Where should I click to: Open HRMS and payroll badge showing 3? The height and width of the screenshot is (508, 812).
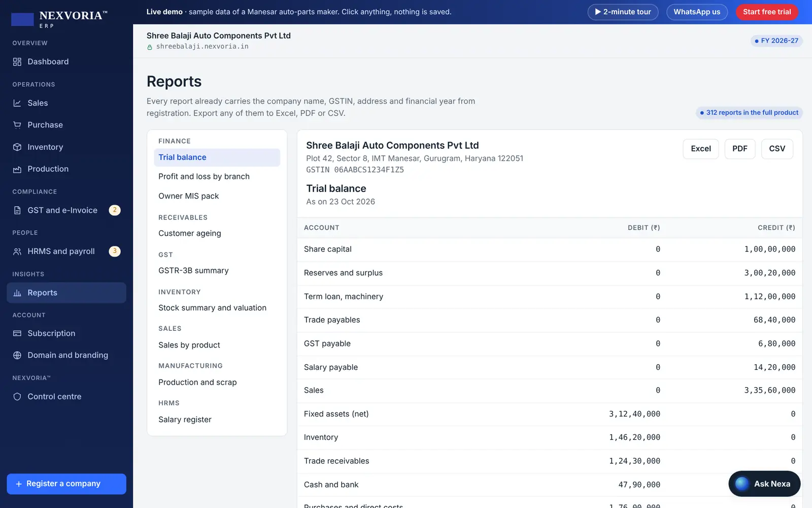click(x=115, y=251)
